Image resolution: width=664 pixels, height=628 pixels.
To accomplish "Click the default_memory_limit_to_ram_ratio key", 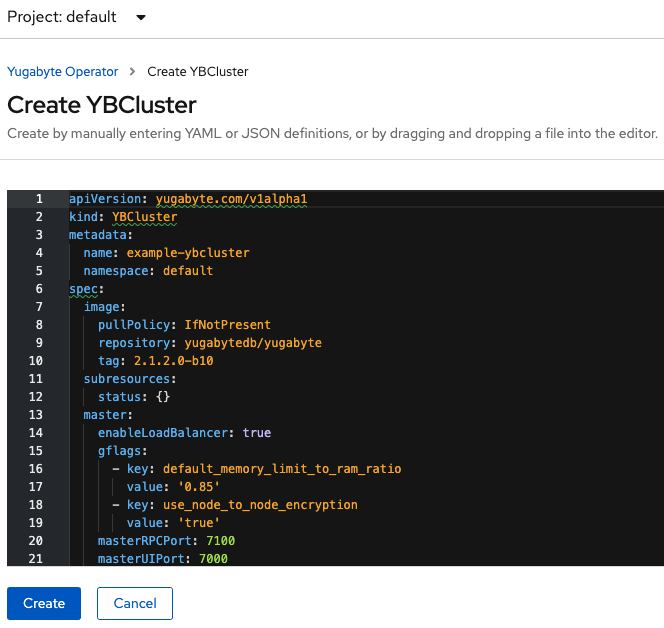I will pyautogui.click(x=281, y=469).
